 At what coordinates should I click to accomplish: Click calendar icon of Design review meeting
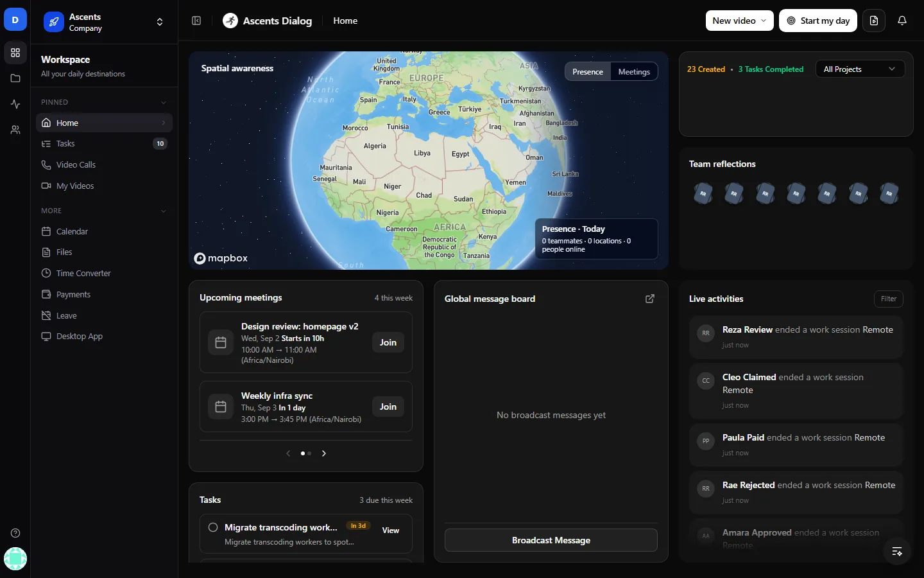tap(221, 342)
